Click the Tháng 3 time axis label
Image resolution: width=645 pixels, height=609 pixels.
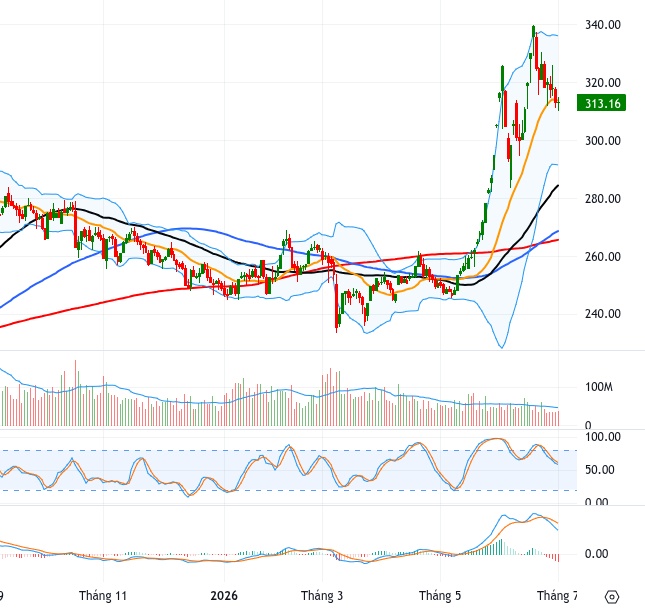(x=322, y=595)
